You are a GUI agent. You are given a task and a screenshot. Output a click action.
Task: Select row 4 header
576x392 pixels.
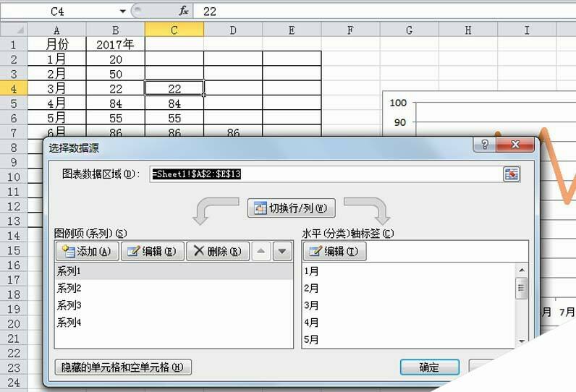[14, 88]
